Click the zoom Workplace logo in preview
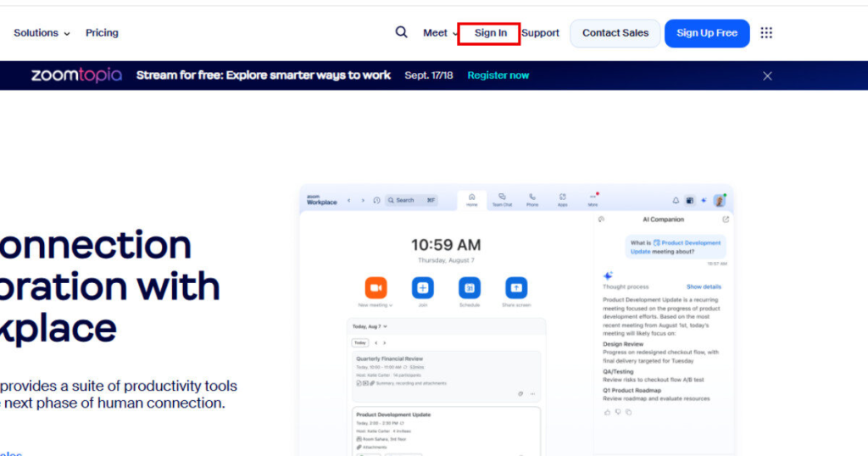Viewport: 868px width, 456px height. (x=321, y=200)
